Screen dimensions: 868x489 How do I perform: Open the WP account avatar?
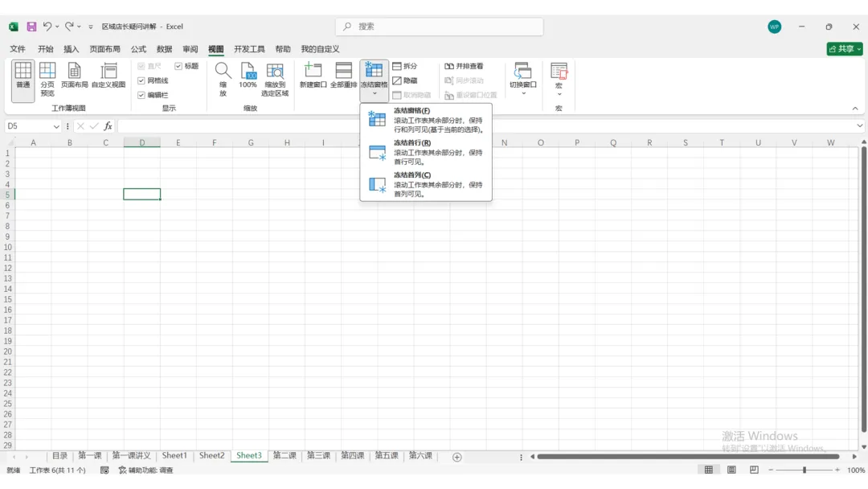click(x=775, y=27)
